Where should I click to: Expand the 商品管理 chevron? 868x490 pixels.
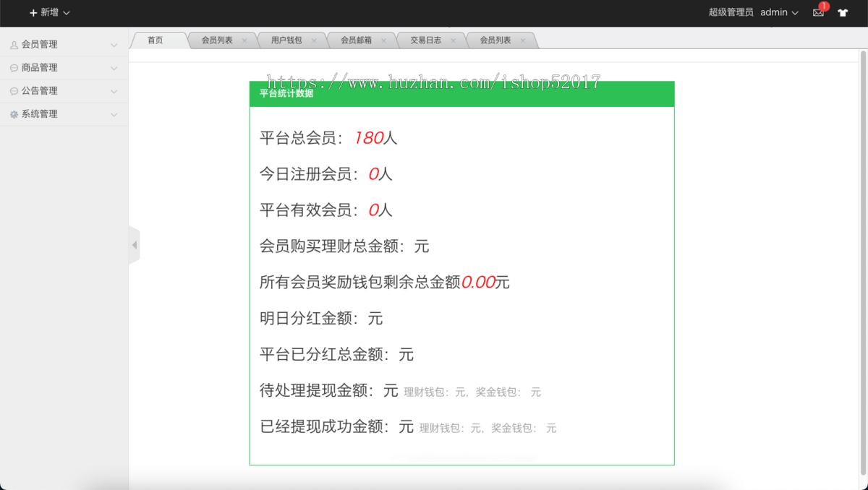pos(114,68)
